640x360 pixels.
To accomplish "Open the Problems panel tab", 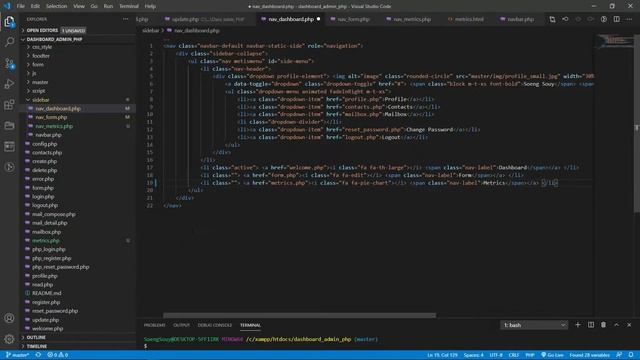I will pos(155,325).
